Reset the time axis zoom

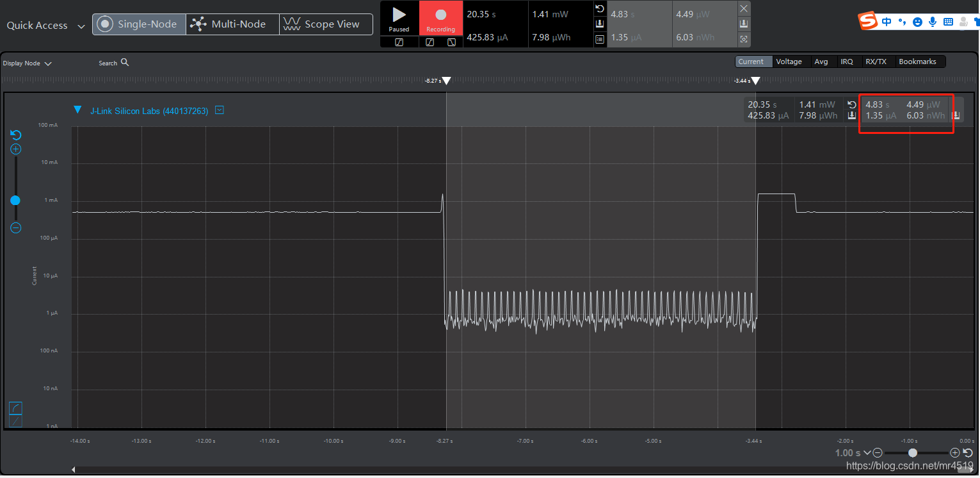click(x=968, y=452)
